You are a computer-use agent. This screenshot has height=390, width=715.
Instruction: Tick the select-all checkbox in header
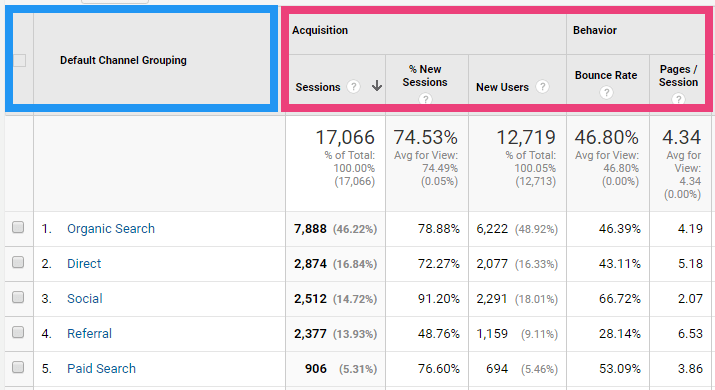click(19, 60)
